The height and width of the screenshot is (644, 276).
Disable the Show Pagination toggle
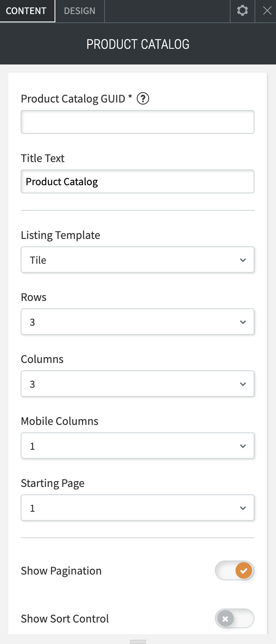tap(235, 571)
